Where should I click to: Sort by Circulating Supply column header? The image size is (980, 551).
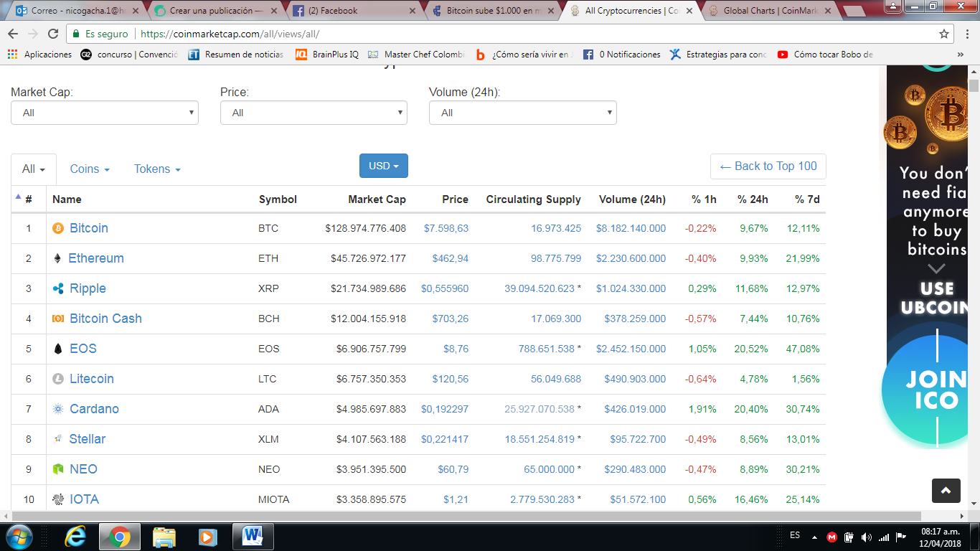[533, 199]
